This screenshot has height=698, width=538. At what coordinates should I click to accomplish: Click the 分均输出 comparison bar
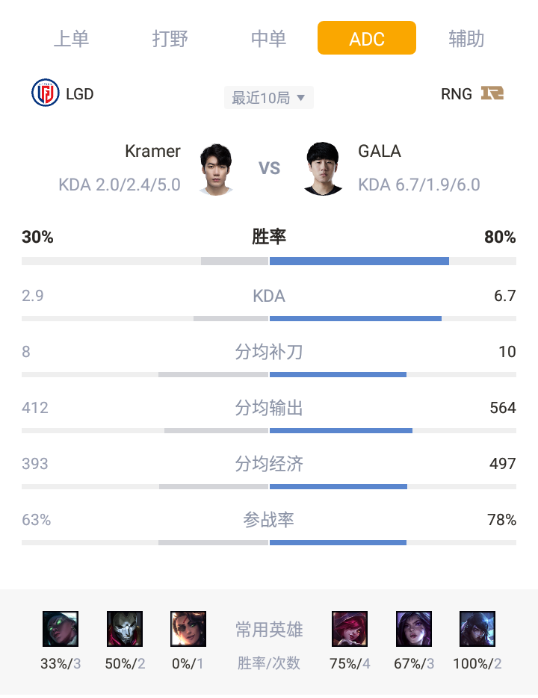click(x=269, y=430)
